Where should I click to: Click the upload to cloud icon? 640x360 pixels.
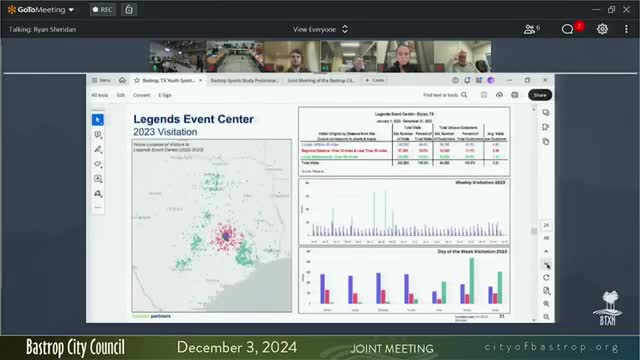499,95
